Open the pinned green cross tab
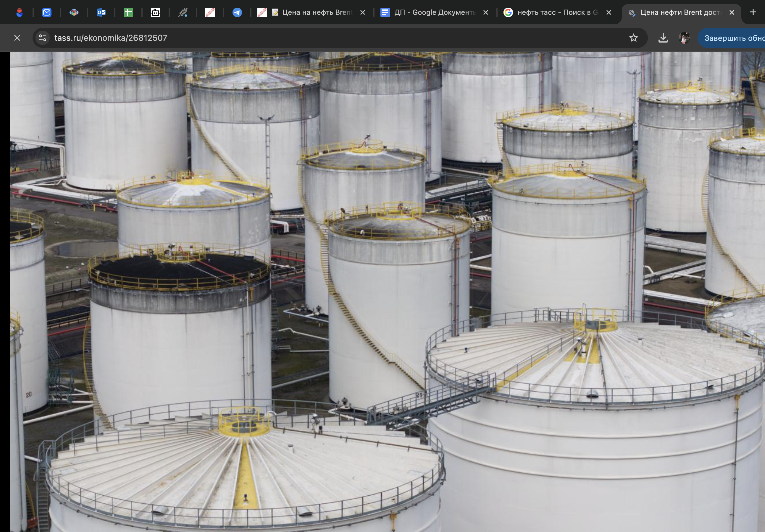765x532 pixels. point(128,13)
